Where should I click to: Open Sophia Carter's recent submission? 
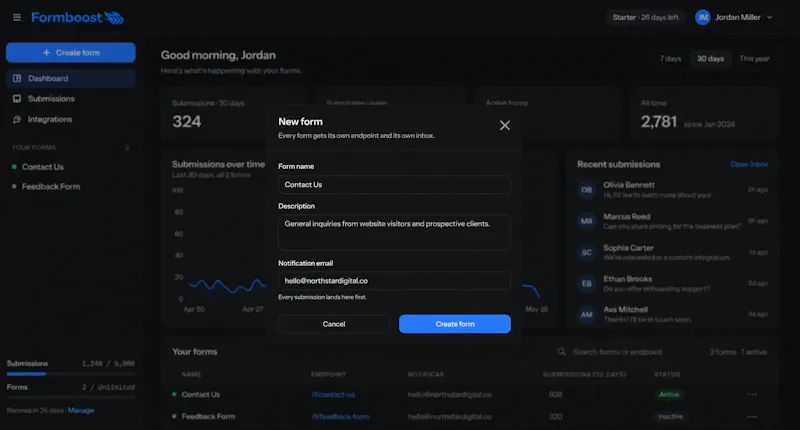point(672,252)
